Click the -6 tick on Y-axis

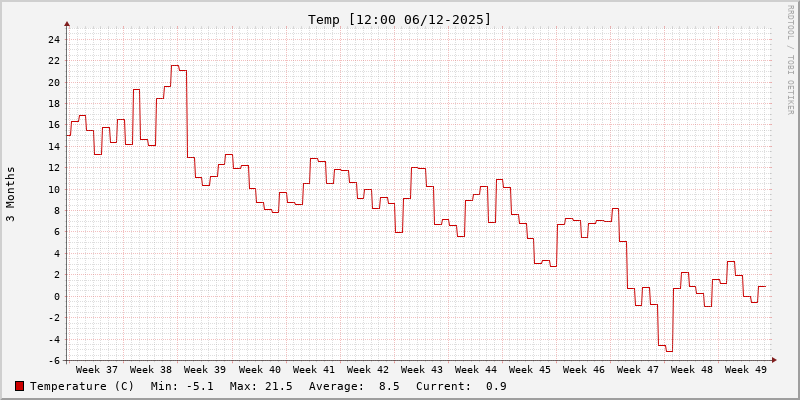click(x=54, y=360)
